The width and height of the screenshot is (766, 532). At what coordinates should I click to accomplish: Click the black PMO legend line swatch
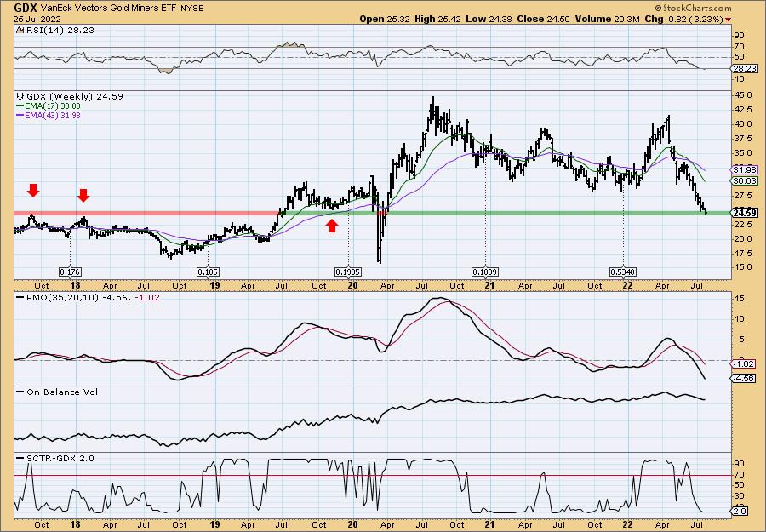click(20, 297)
